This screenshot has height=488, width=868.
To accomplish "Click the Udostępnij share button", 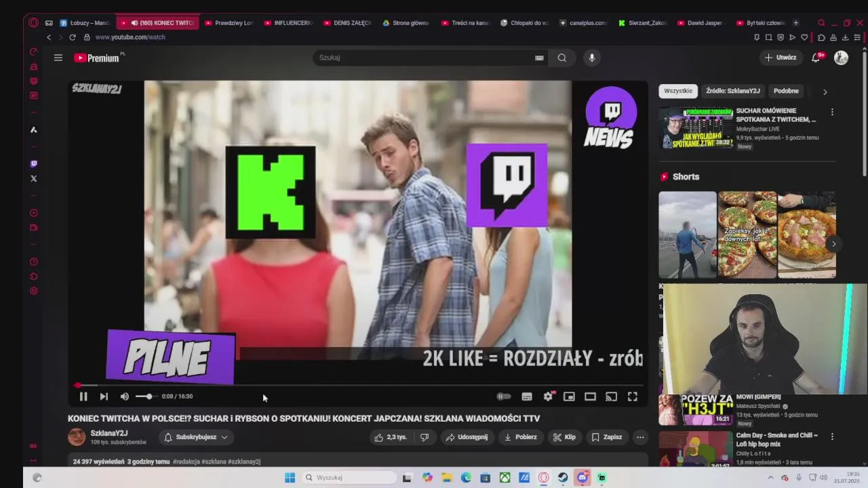I will (x=467, y=437).
